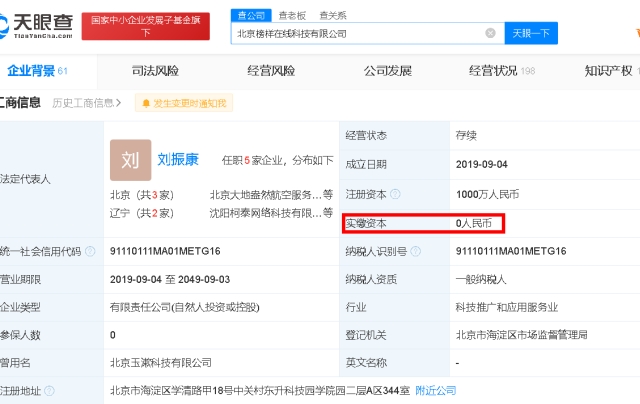Image resolution: width=640 pixels, height=404 pixels.
Task: Click registration authority 北京市海淀区市场监督管理局
Action: pos(522,335)
